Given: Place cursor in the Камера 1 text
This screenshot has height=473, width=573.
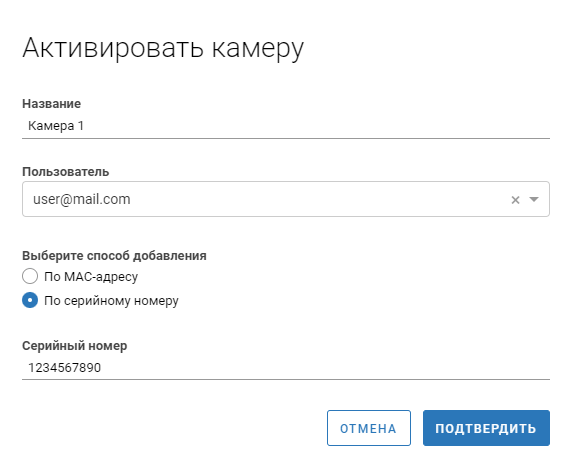Looking at the screenshot, I should [x=56, y=126].
